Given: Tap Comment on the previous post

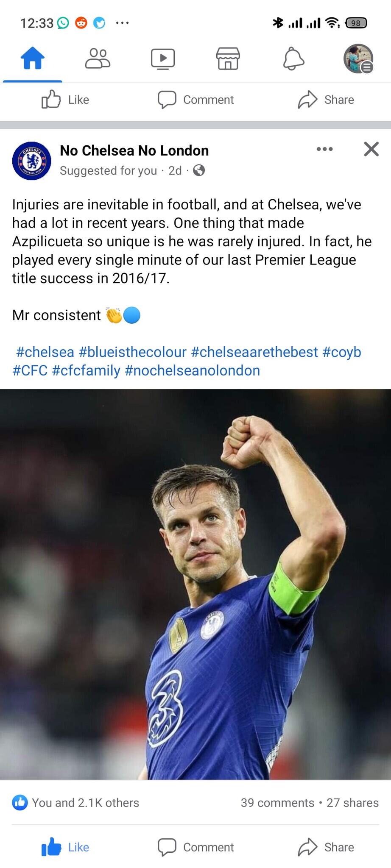Looking at the screenshot, I should [x=195, y=100].
